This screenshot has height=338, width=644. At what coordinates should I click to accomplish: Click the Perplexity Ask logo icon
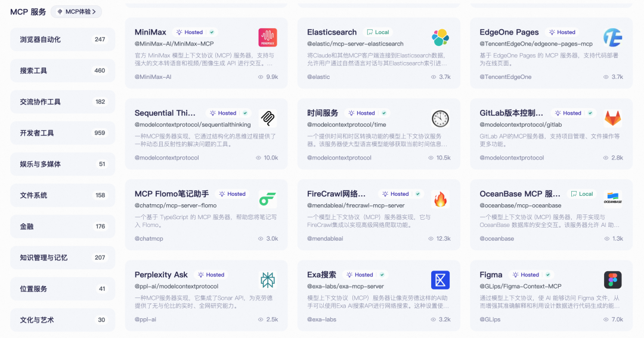point(268,280)
